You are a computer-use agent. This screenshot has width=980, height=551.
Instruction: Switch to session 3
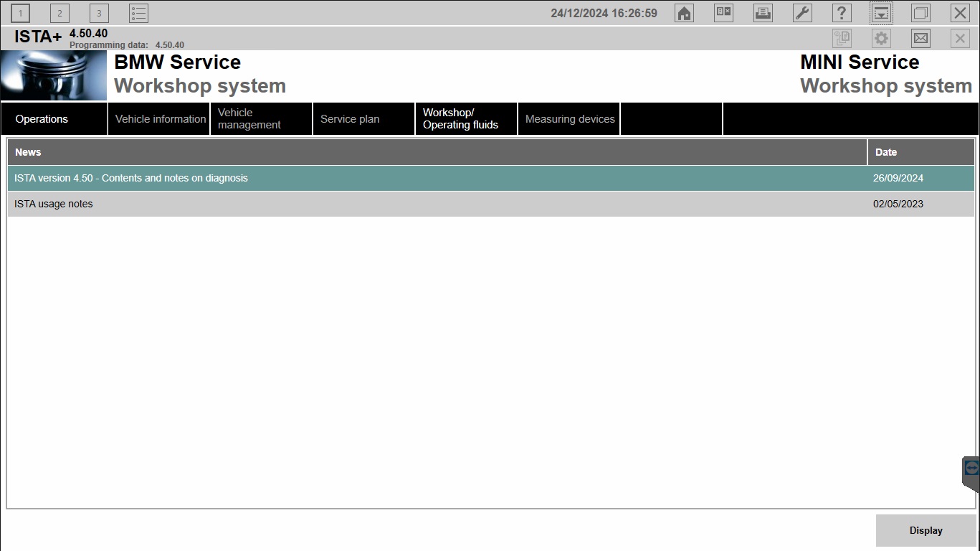point(98,12)
